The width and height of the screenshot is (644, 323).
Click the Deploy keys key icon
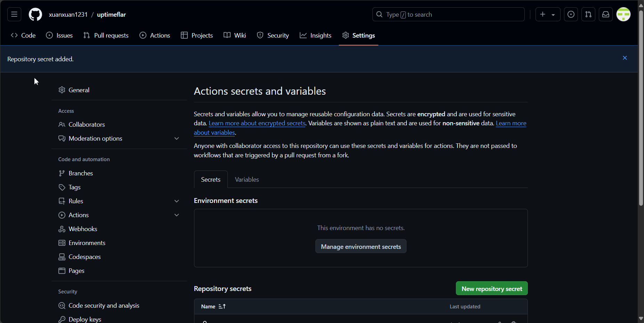(x=62, y=319)
